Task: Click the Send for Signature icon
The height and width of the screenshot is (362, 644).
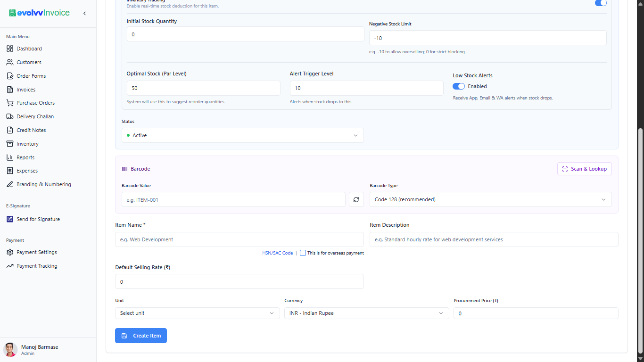Action: [x=10, y=219]
